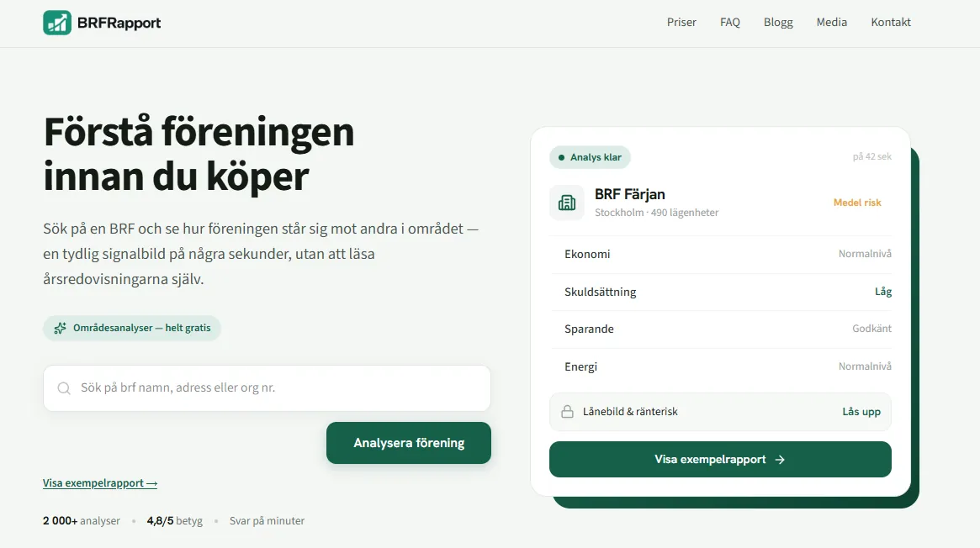Click the BRFRapport logo icon
The image size is (980, 548).
(57, 23)
